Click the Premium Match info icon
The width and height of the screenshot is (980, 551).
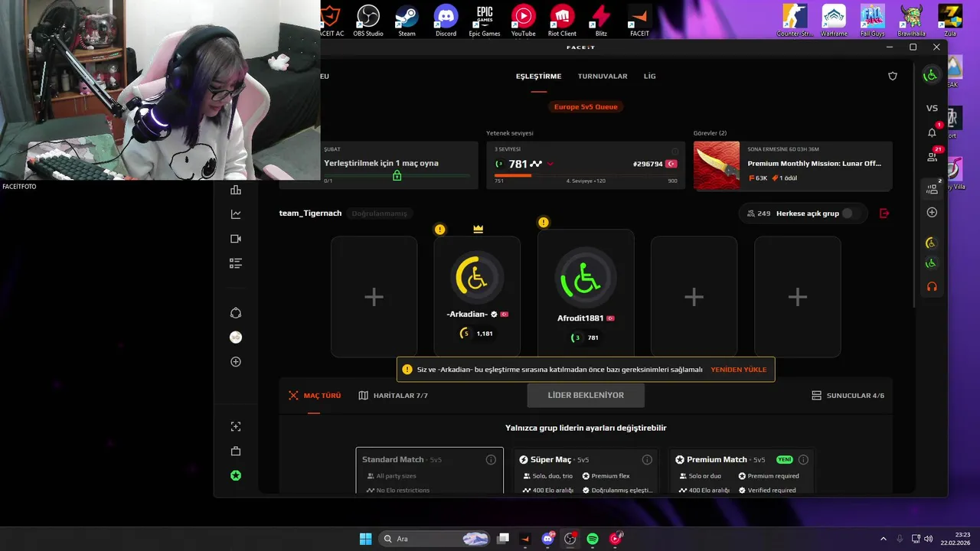(803, 460)
